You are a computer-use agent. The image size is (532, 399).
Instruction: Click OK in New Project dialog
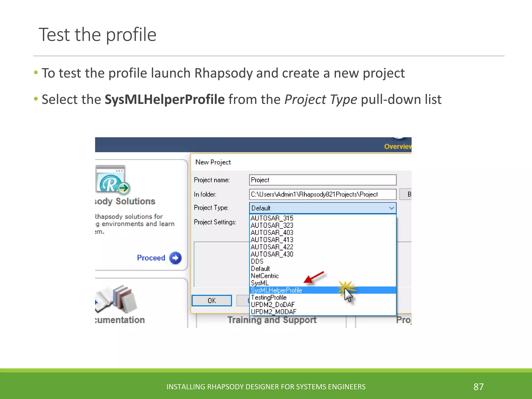click(x=212, y=301)
